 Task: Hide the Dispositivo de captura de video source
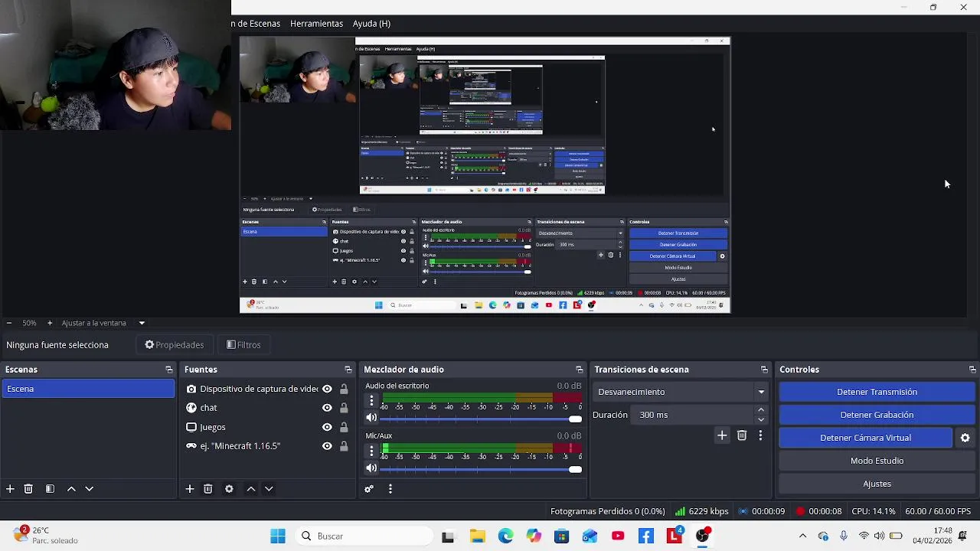pyautogui.click(x=327, y=389)
